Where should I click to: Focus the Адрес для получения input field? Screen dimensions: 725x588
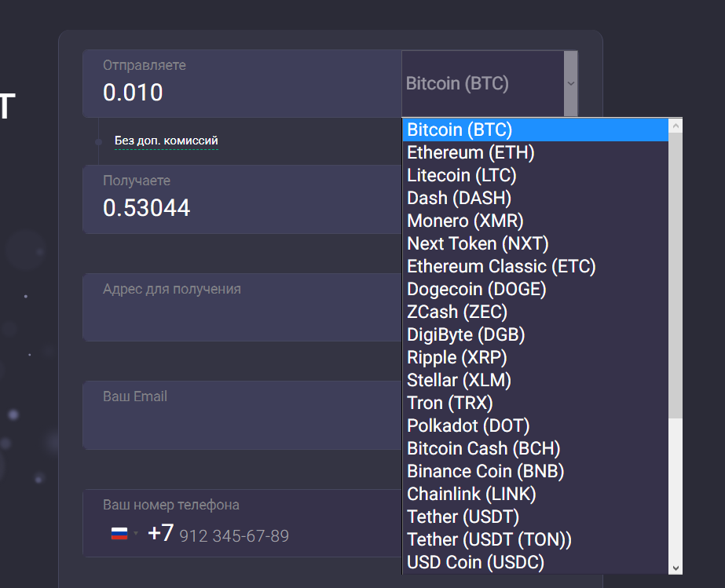[242, 308]
